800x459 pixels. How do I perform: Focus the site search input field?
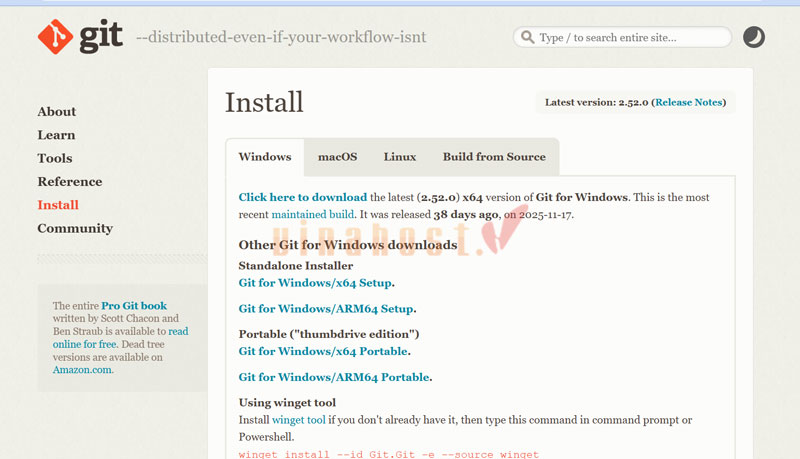[630, 38]
